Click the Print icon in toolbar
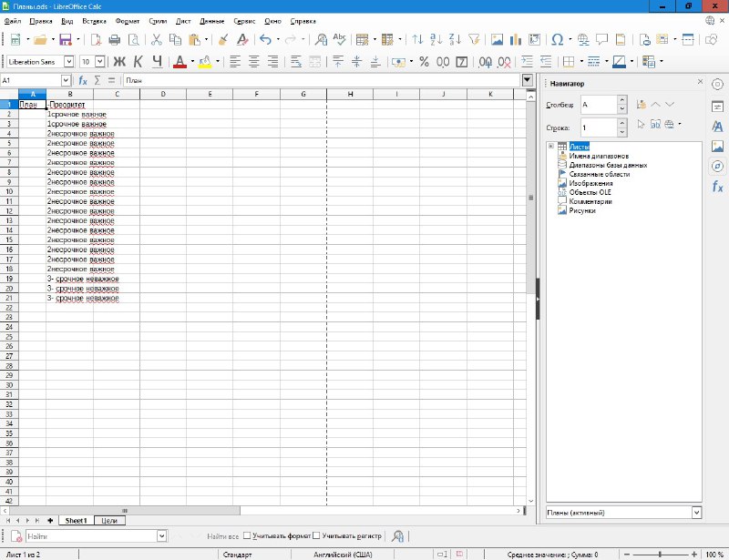 click(x=115, y=39)
